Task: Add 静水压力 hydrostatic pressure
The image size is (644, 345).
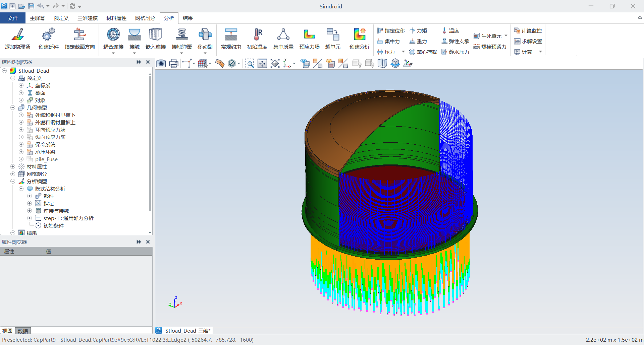Action: (455, 52)
